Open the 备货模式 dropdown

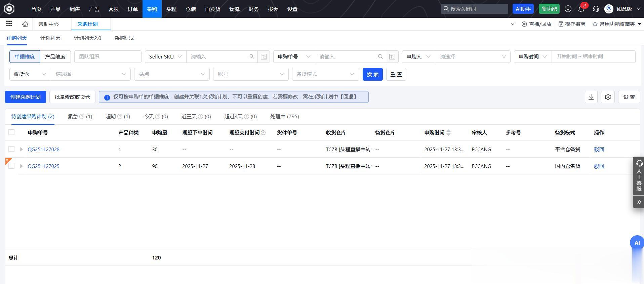[x=325, y=74]
